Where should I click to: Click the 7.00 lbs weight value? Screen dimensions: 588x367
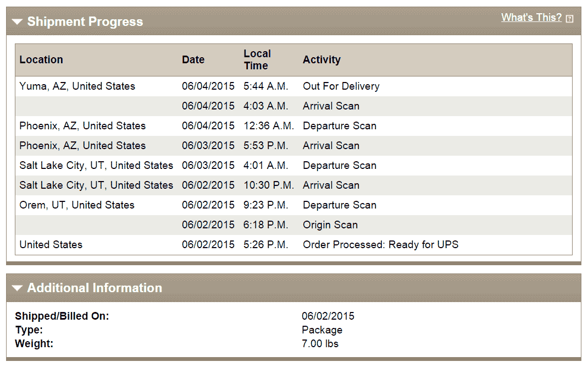pyautogui.click(x=320, y=344)
